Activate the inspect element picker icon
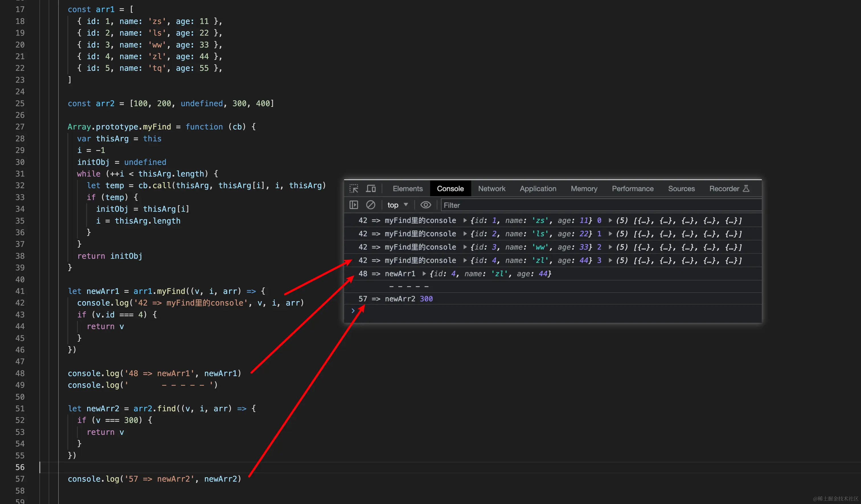 (354, 189)
